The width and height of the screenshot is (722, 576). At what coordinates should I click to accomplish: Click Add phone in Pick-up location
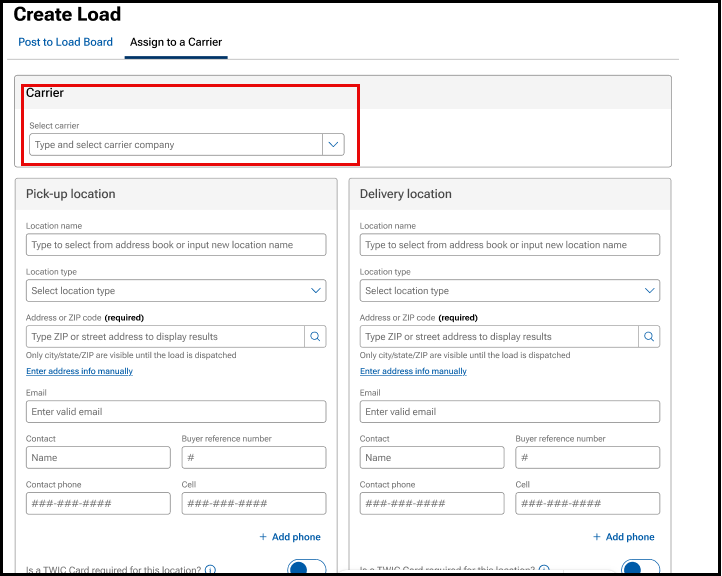(x=290, y=537)
